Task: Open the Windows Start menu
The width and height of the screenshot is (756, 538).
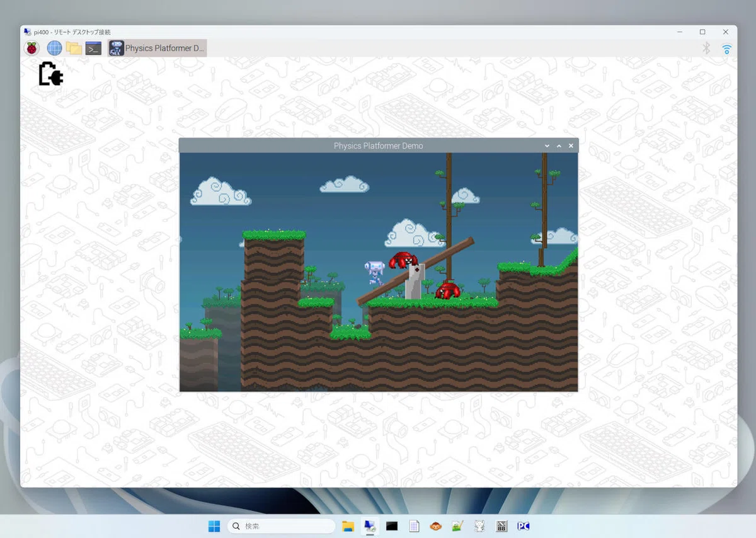Action: 214,525
